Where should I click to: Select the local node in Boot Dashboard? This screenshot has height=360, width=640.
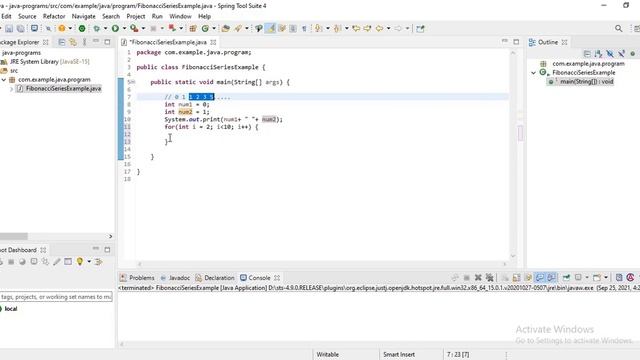pos(11,309)
